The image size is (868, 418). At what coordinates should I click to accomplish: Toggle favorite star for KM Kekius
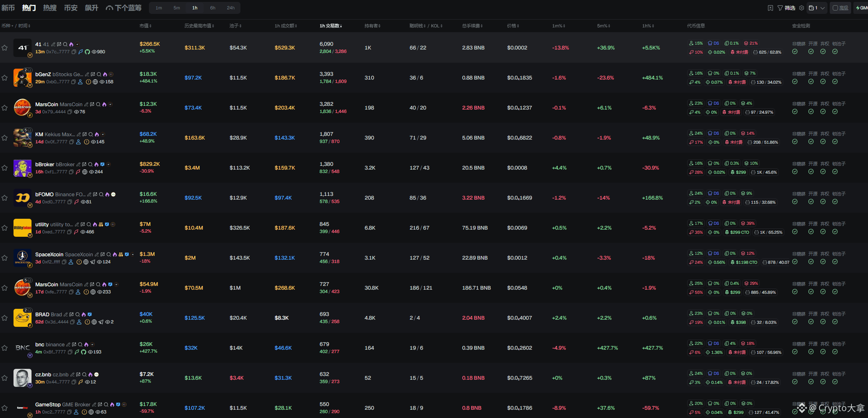[x=5, y=138]
